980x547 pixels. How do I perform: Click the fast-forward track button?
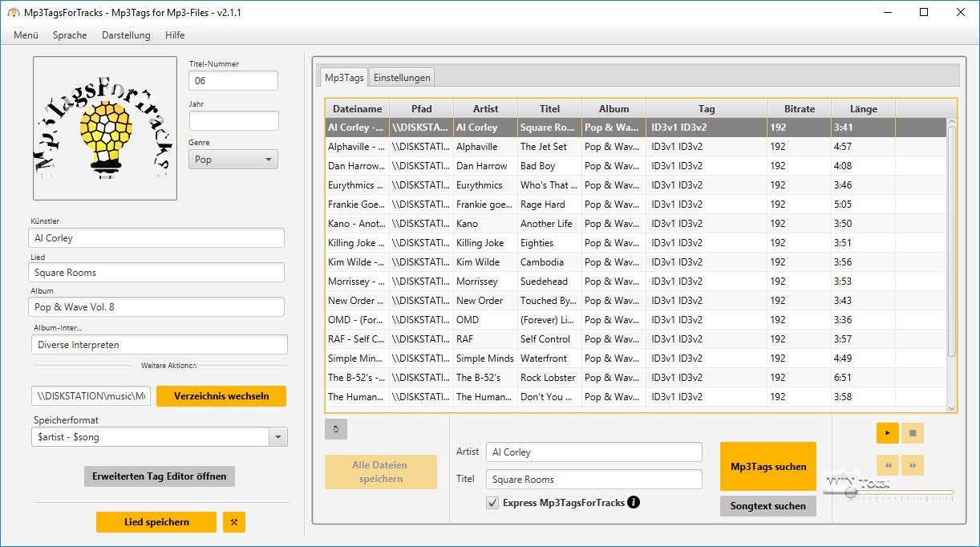pyautogui.click(x=913, y=465)
